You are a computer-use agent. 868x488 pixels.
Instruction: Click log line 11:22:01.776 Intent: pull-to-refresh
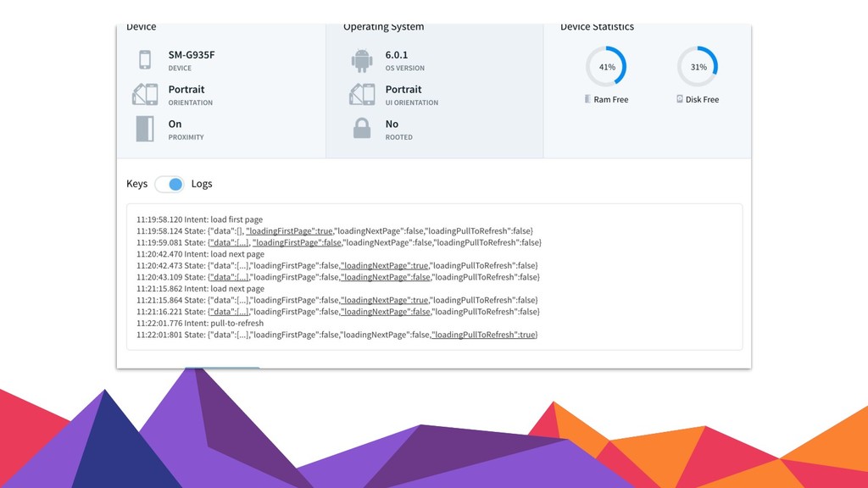point(200,323)
